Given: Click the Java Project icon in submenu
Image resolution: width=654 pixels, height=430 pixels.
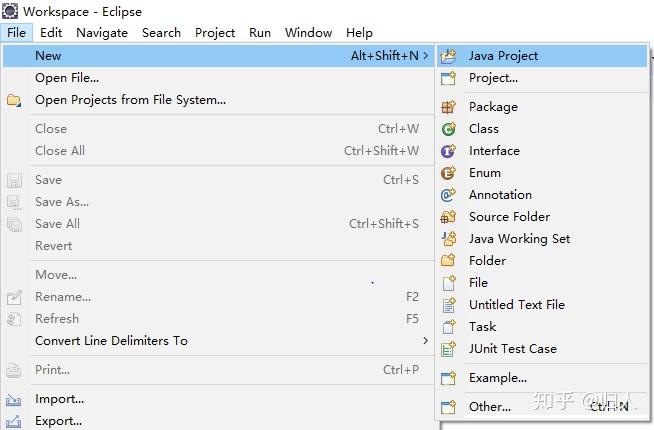Looking at the screenshot, I should tap(448, 56).
